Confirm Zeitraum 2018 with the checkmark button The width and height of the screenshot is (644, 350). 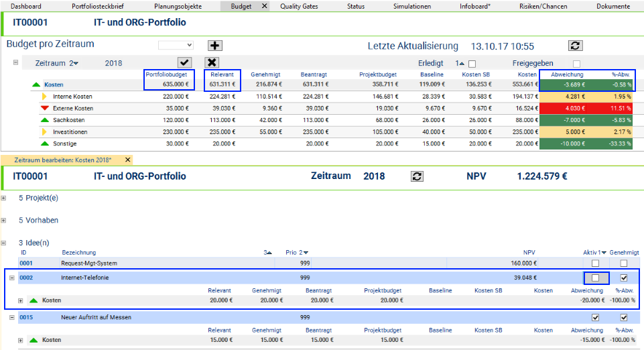tap(184, 62)
